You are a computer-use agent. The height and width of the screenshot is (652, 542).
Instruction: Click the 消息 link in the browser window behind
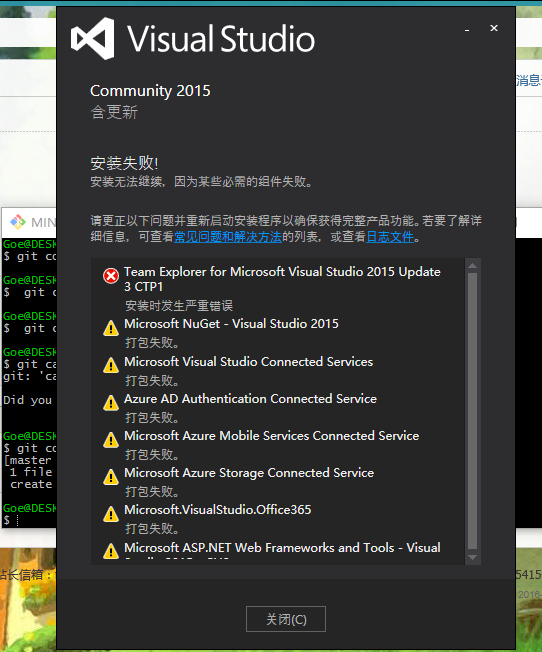click(528, 80)
